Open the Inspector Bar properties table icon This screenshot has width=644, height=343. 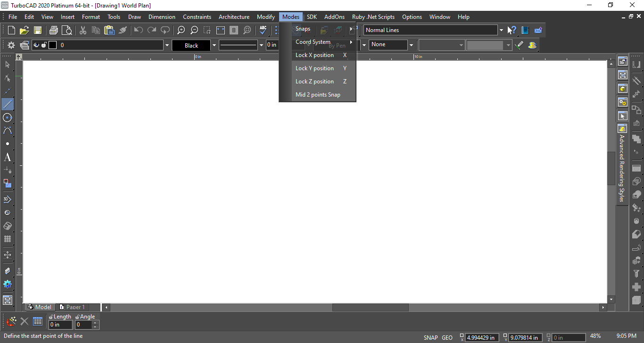tap(38, 321)
